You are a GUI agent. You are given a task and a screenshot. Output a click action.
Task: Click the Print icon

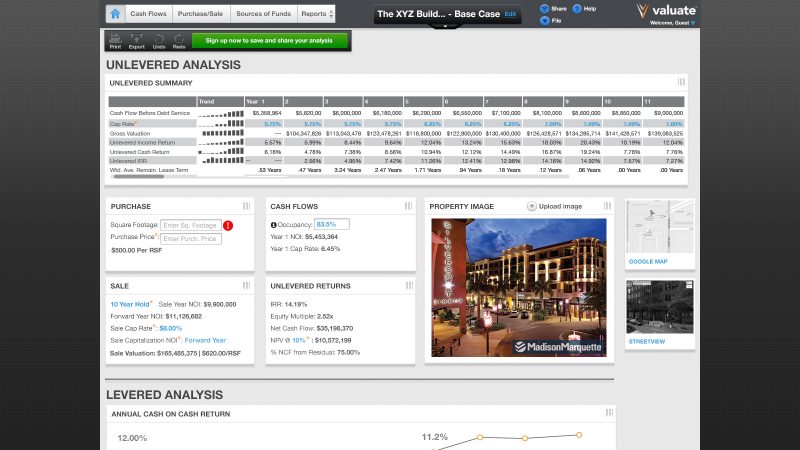pyautogui.click(x=115, y=41)
